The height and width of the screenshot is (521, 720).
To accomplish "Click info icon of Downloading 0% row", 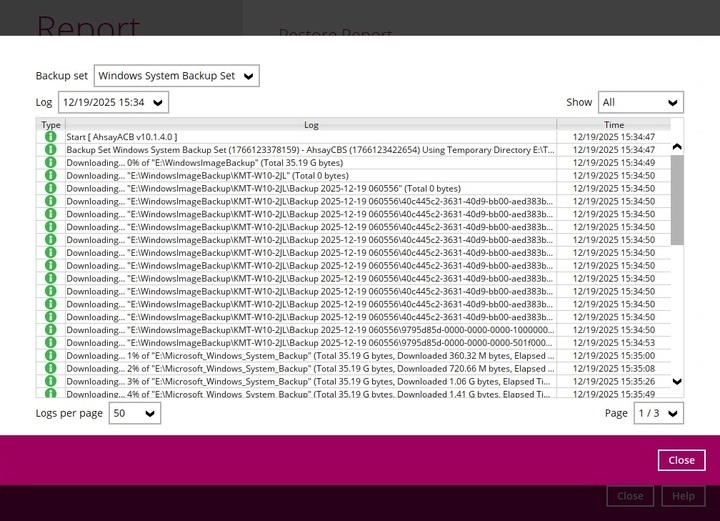I will 51,162.
